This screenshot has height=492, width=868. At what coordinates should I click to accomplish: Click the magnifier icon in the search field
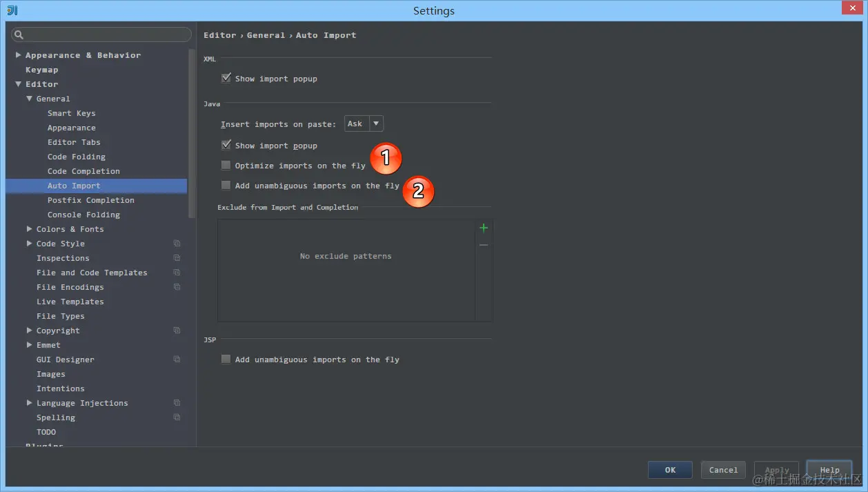click(21, 34)
